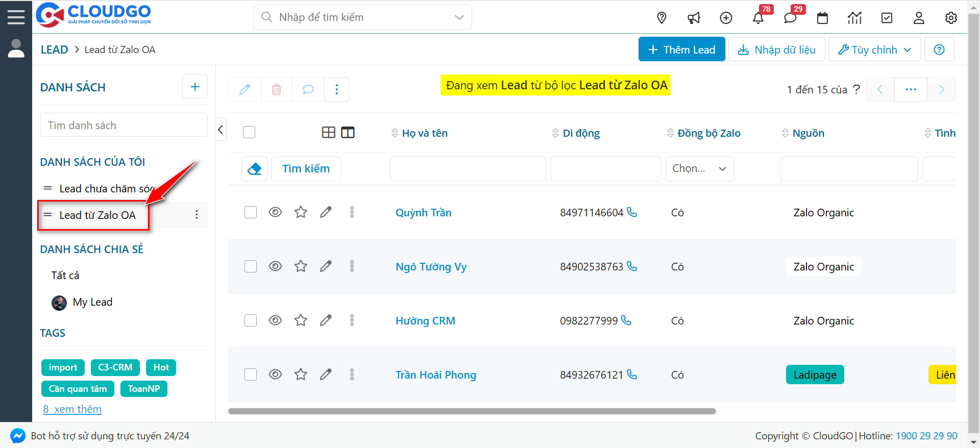Check the select-all checkbox in header

click(x=249, y=133)
